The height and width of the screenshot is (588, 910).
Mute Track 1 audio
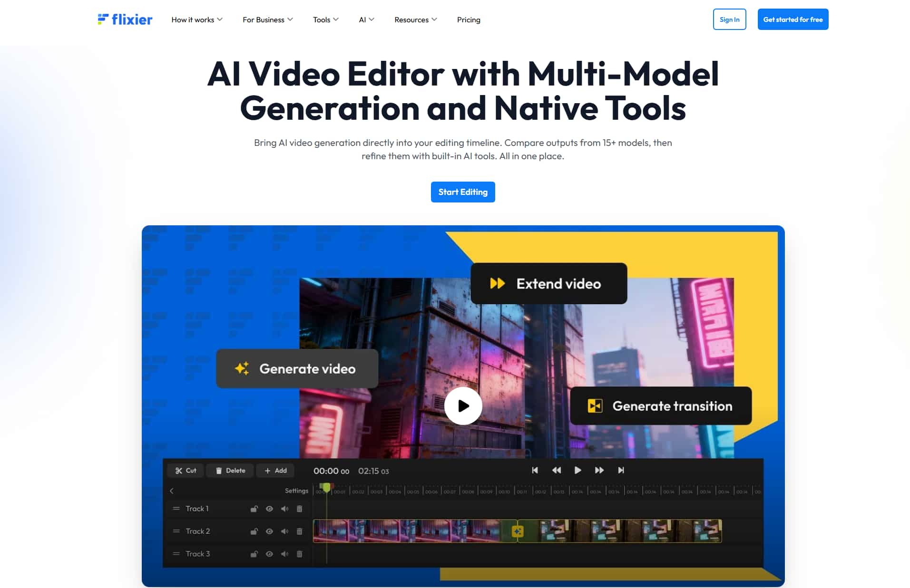click(x=284, y=509)
